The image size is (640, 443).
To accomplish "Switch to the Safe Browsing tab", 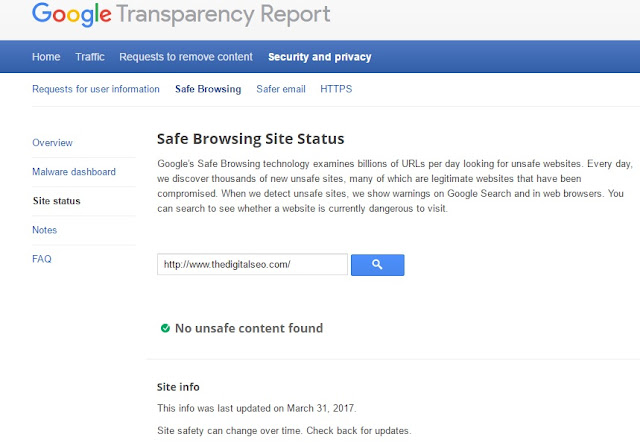I will point(208,89).
